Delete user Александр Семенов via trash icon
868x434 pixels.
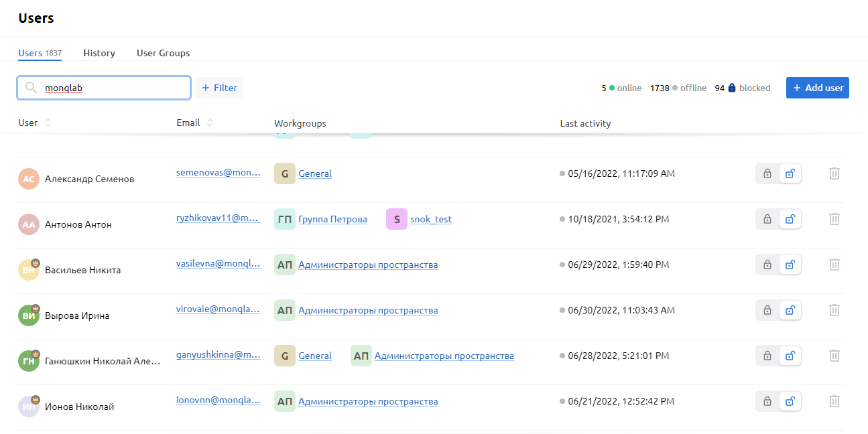[x=834, y=173]
